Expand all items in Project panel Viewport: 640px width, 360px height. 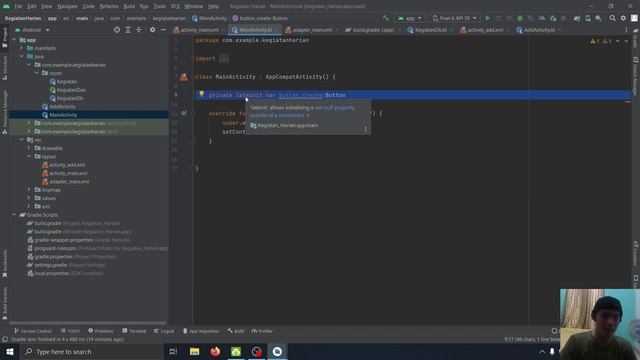click(x=128, y=30)
